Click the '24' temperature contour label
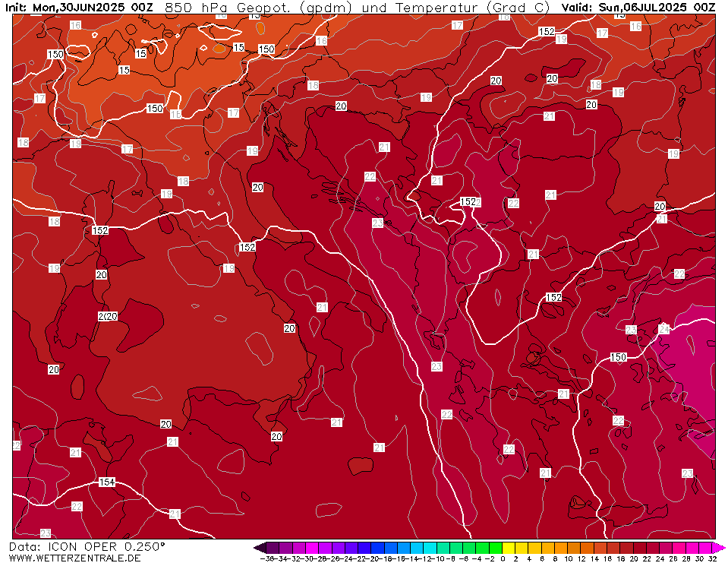This screenshot has width=728, height=563. [664, 329]
